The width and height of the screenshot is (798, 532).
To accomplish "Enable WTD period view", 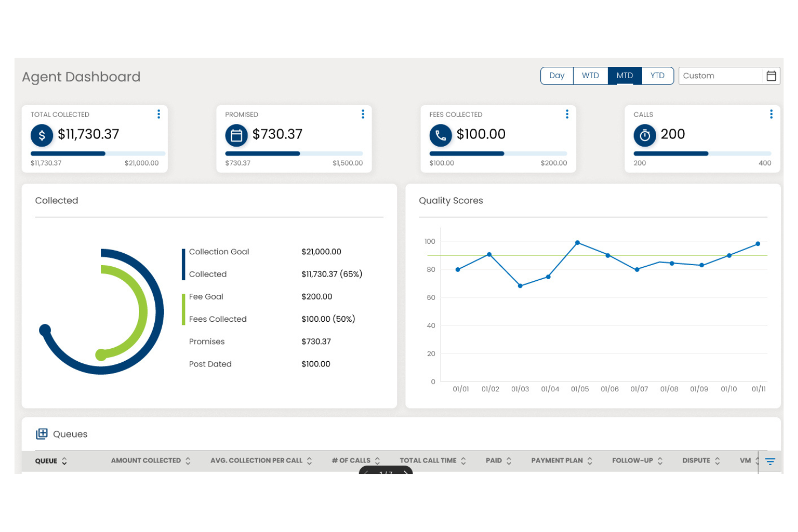I will [590, 75].
